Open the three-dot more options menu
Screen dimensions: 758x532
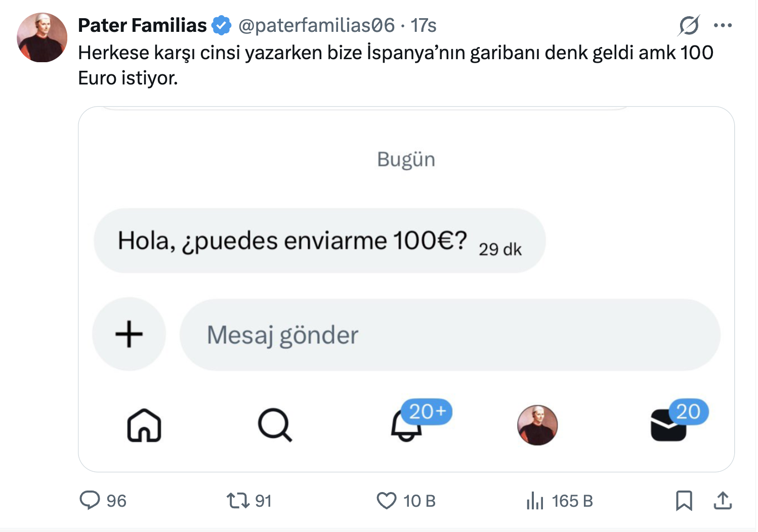tap(723, 25)
